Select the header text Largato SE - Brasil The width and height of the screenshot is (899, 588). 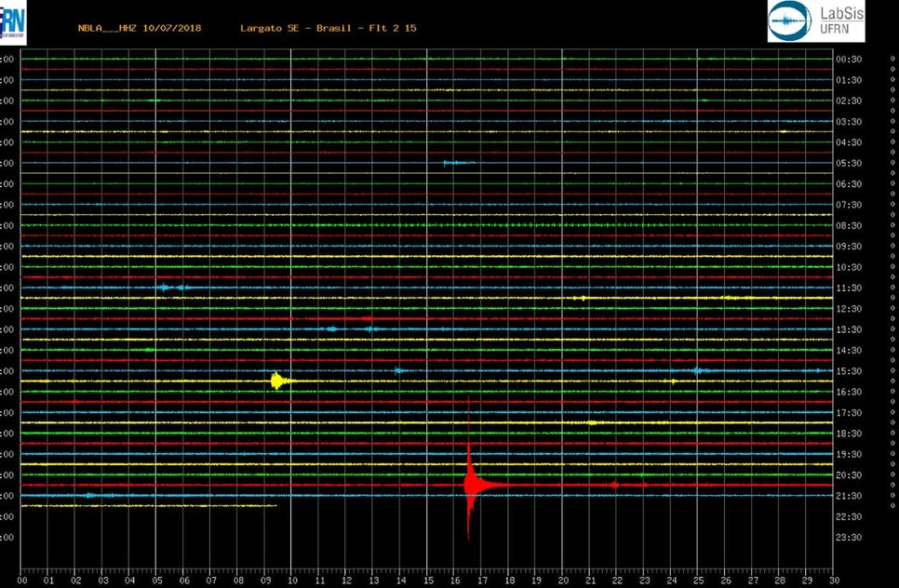click(296, 28)
